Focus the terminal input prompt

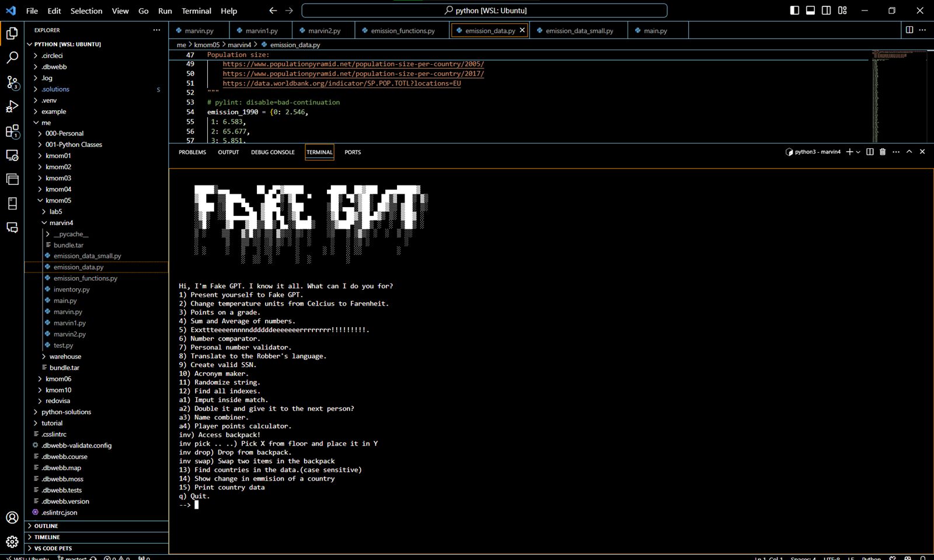click(x=197, y=505)
